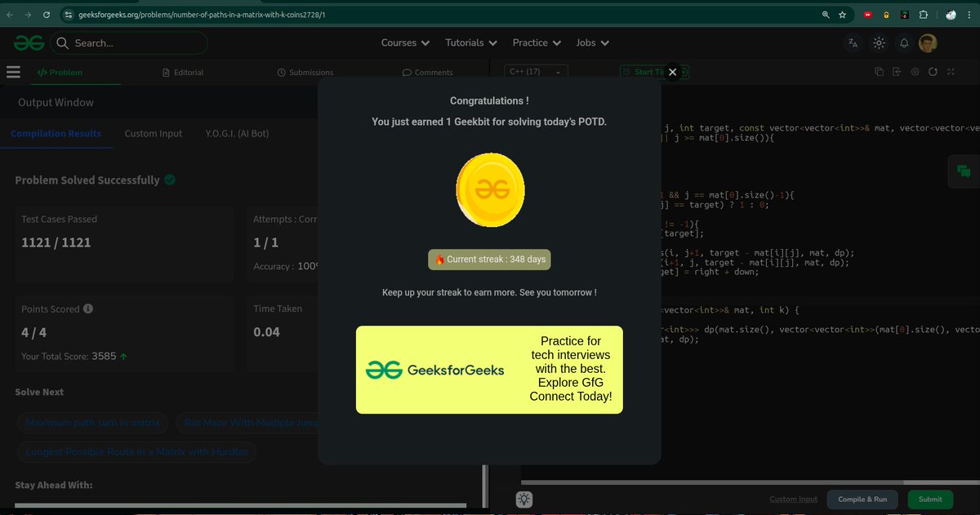Toggle light/dark theme sun icon
Image resolution: width=980 pixels, height=515 pixels.
point(879,43)
